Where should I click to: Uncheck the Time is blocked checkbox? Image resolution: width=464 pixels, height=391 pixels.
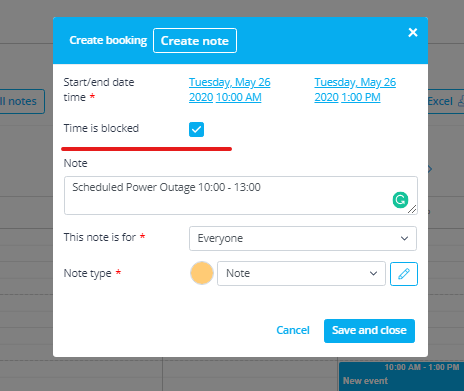coord(196,129)
